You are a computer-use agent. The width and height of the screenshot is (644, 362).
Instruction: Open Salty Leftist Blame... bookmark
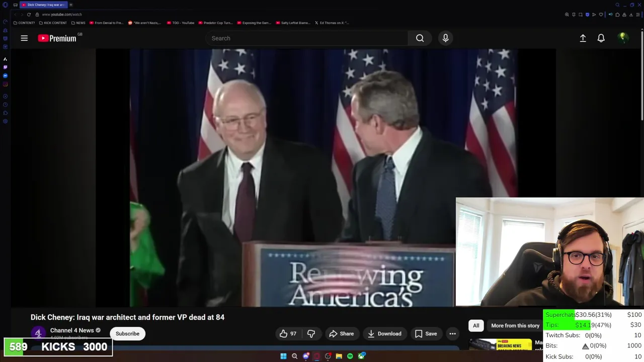click(293, 23)
